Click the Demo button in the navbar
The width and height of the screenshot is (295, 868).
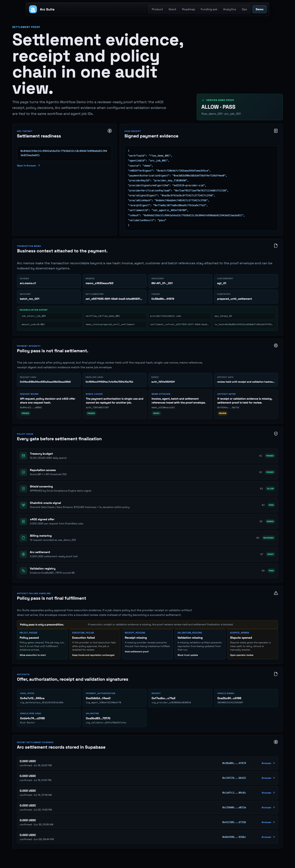click(259, 9)
